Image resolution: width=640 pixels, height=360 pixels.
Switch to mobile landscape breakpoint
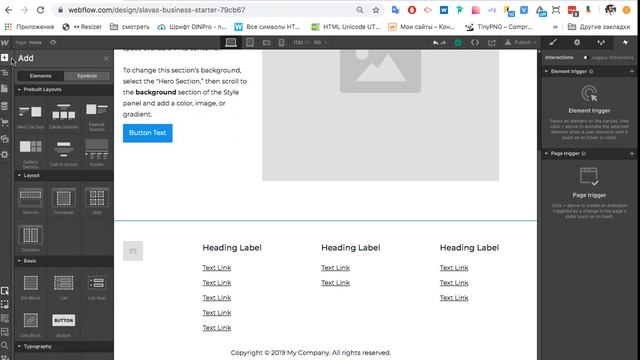[x=266, y=42]
